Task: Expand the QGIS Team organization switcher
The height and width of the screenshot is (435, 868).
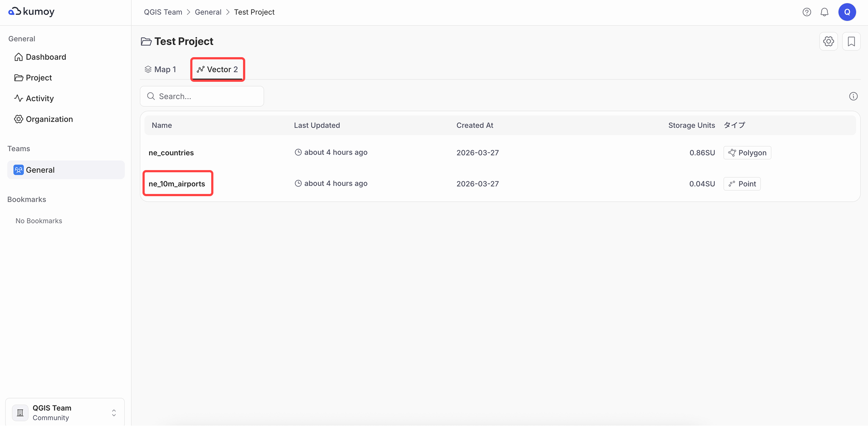Action: 65,412
